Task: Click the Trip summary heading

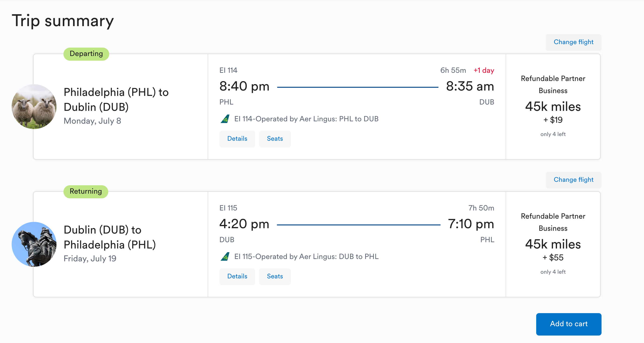Action: [63, 21]
